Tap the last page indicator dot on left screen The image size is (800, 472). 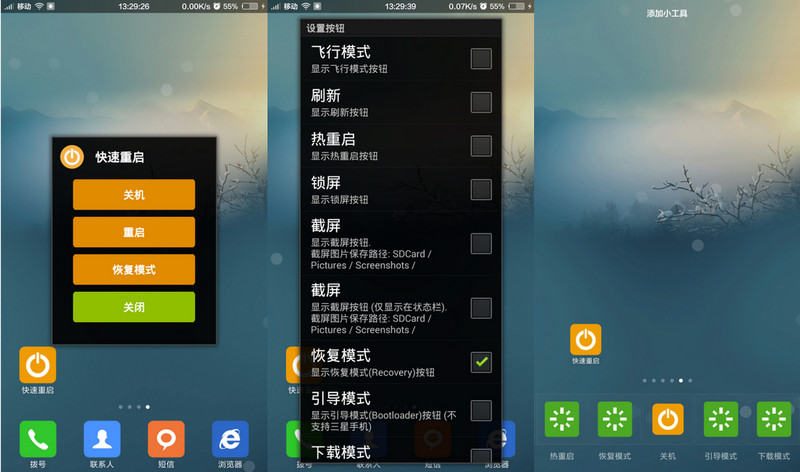coord(147,407)
